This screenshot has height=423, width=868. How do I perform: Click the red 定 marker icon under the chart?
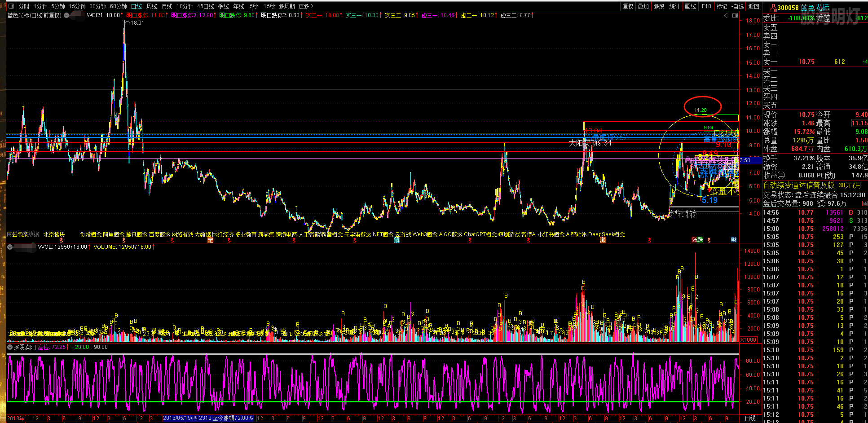point(210,240)
